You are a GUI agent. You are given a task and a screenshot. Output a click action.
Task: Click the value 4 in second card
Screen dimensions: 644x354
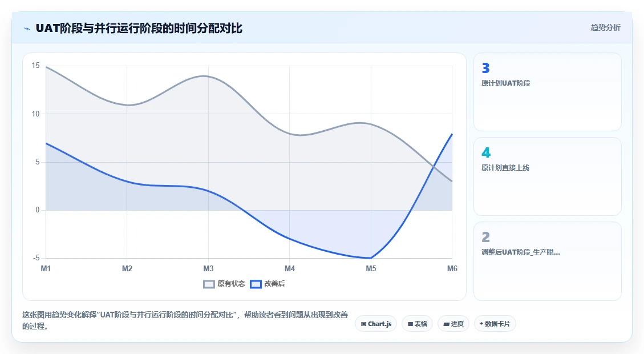click(x=486, y=152)
